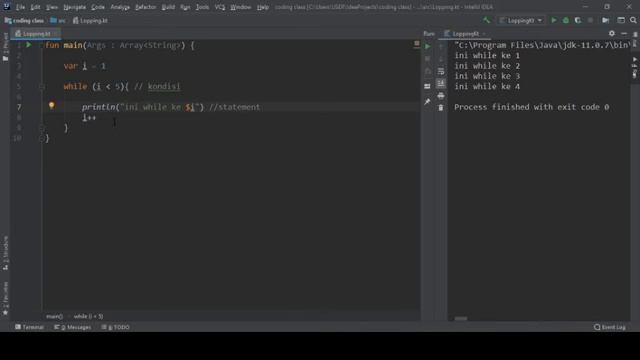This screenshot has height=360, width=640.
Task: Clear console with the trash icon
Action: pos(441,108)
